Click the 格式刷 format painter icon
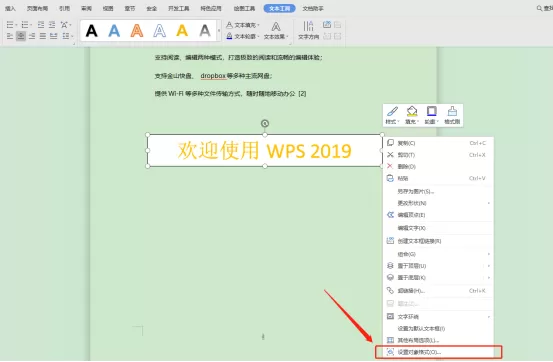This screenshot has width=553, height=362. coord(452,115)
